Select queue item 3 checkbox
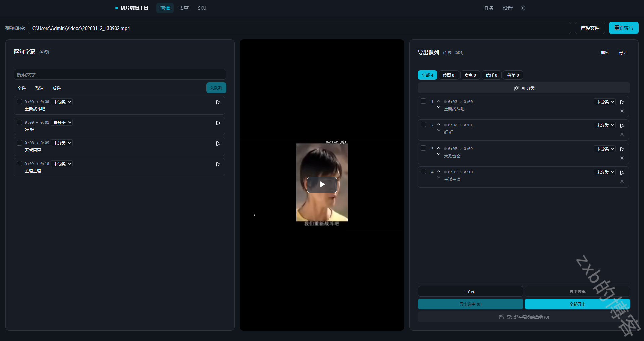644x341 pixels. [423, 148]
